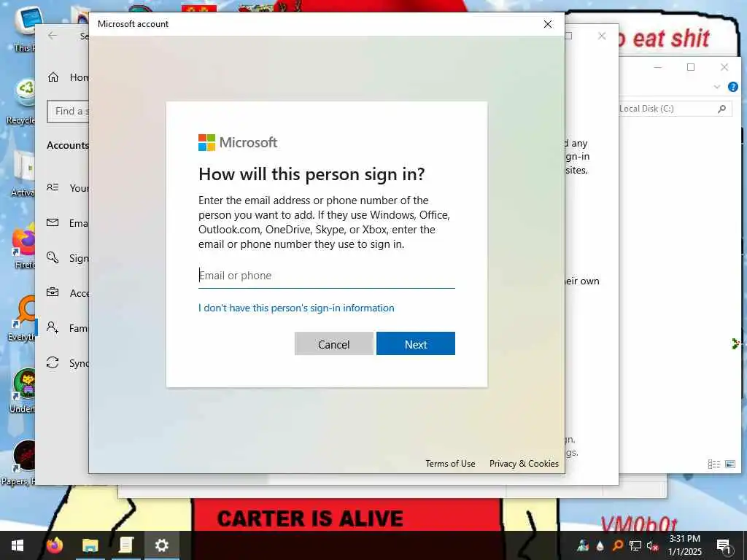Select the Your info person-card icon
747x560 pixels.
[53, 187]
